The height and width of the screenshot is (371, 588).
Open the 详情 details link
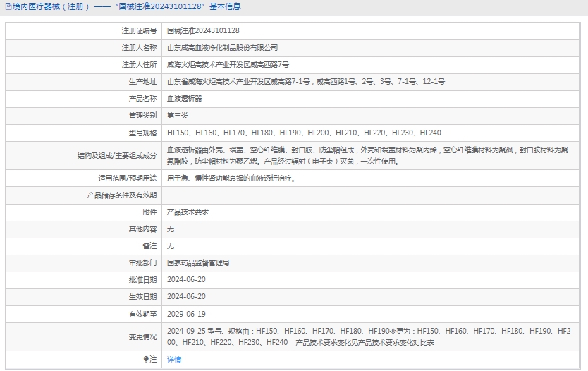(173, 359)
